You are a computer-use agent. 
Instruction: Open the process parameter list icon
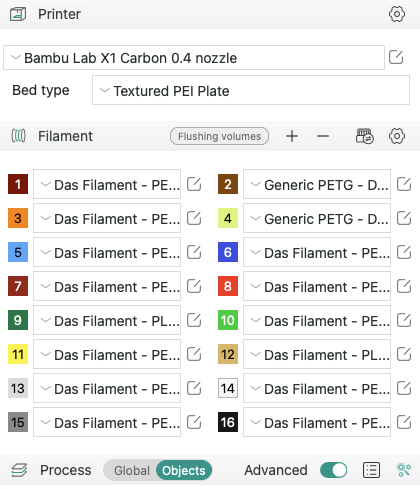(x=371, y=470)
